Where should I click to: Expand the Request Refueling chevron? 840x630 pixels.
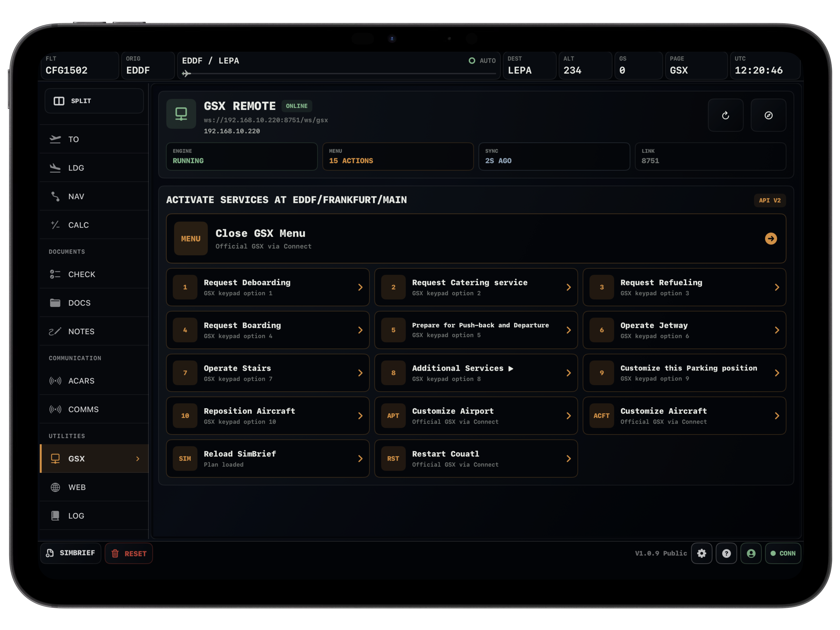click(x=777, y=287)
